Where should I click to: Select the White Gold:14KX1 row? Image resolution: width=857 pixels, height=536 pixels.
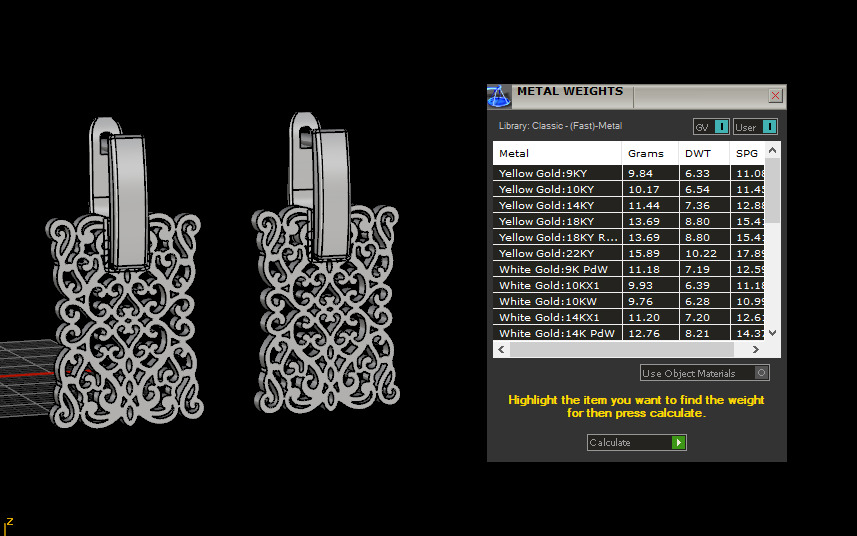tap(629, 317)
